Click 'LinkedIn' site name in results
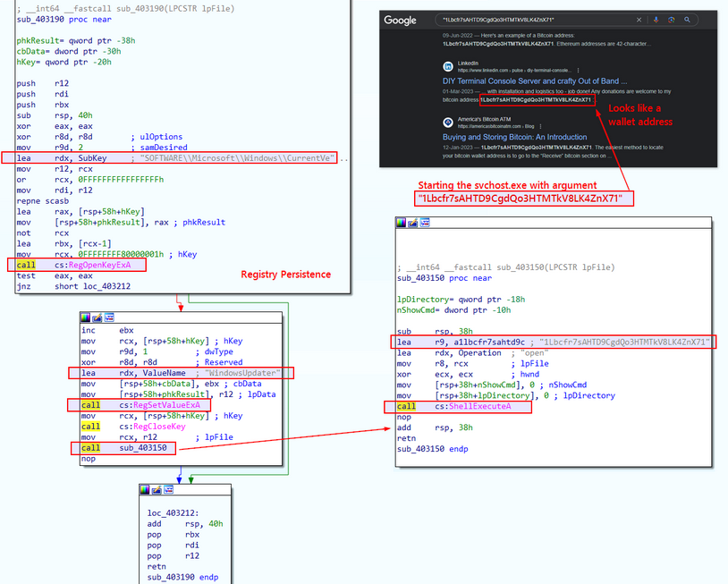 click(468, 63)
